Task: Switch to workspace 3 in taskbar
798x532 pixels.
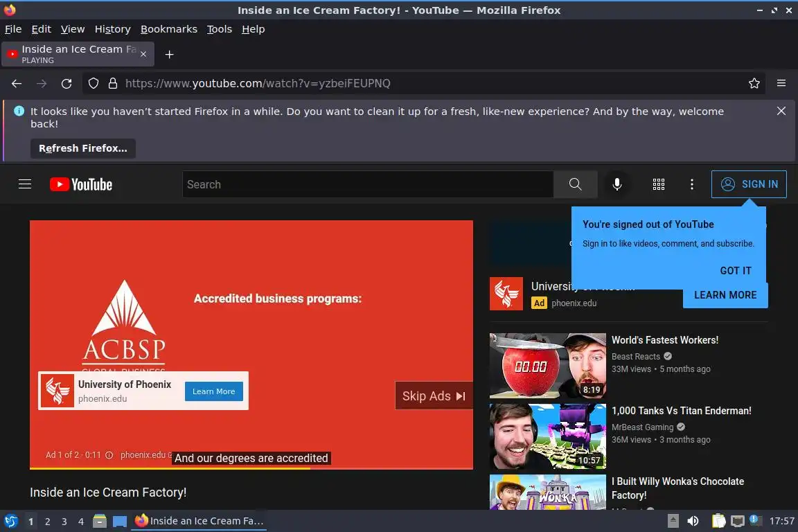Action: click(64, 522)
